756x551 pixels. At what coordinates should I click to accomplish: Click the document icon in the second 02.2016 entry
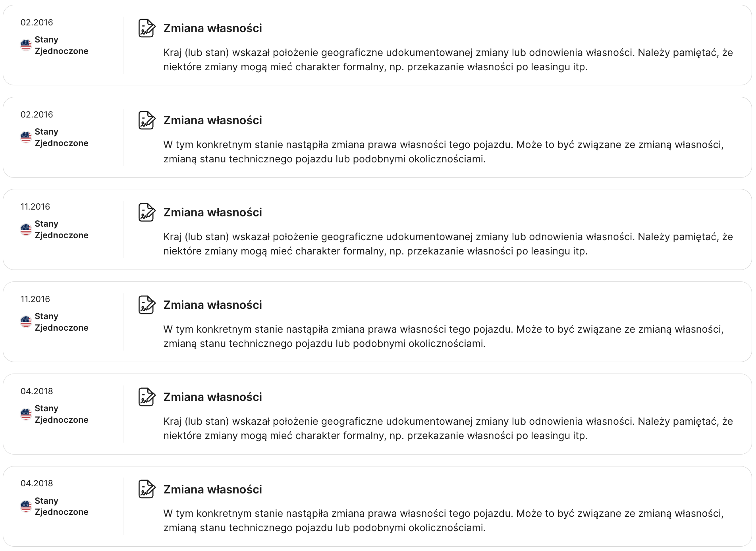point(147,120)
